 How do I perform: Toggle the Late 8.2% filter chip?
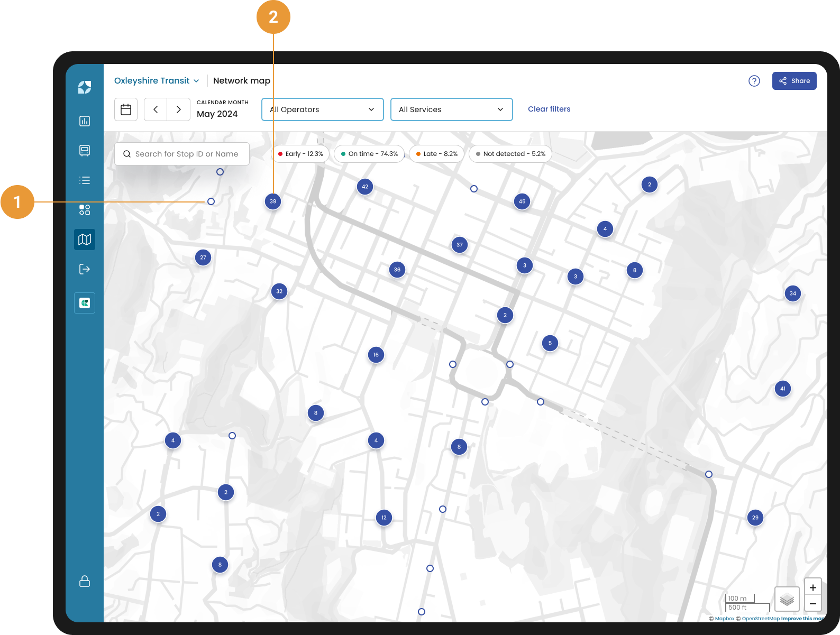[x=436, y=154]
